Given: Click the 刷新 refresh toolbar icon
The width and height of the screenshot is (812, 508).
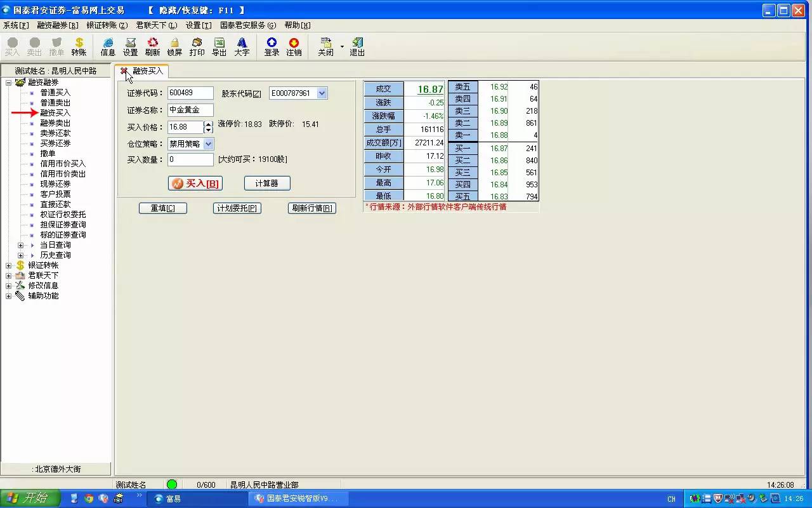Looking at the screenshot, I should 152,46.
